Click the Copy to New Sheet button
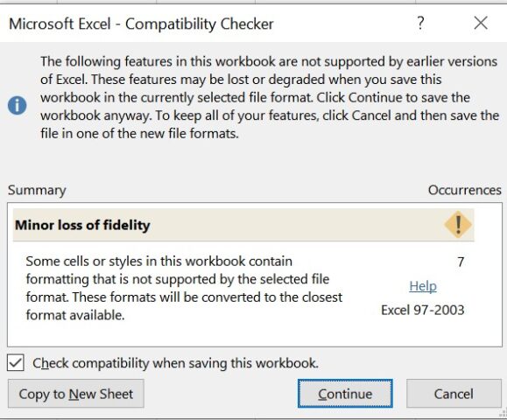The height and width of the screenshot is (420, 507). pos(76,394)
